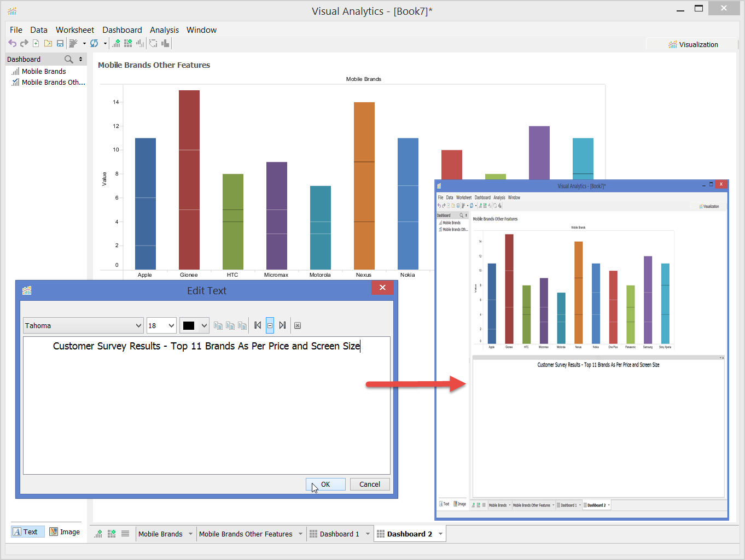Click the blue refresh data icon
745x560 pixels.
[x=94, y=43]
